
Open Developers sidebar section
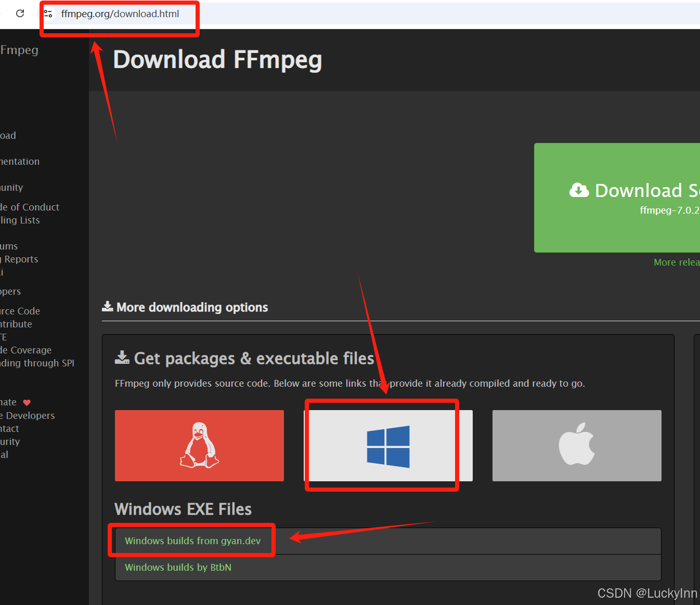coord(10,292)
